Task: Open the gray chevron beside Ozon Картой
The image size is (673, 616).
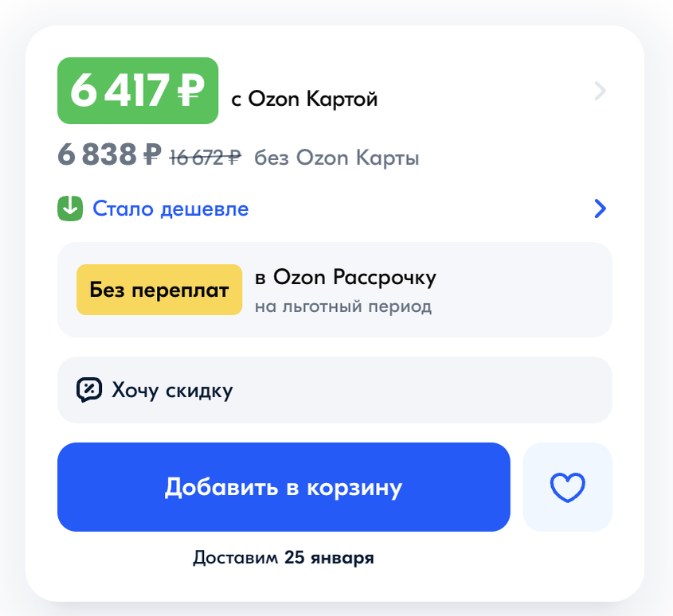Action: [x=600, y=91]
